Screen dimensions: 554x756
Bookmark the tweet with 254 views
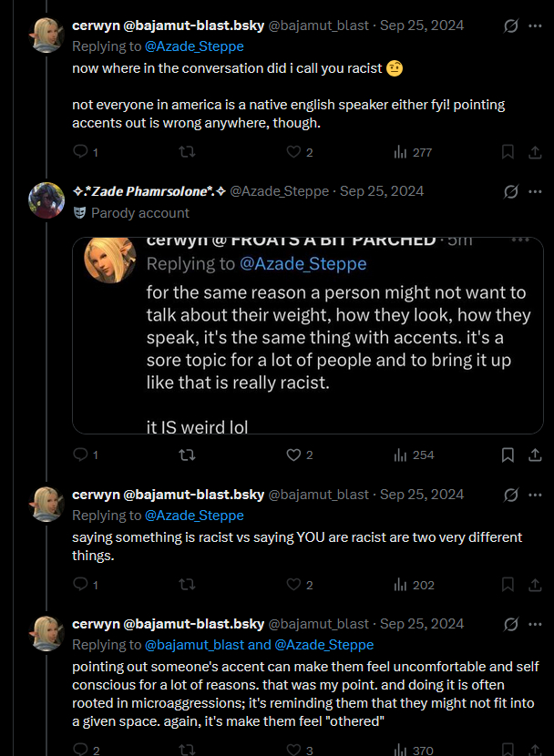[508, 455]
